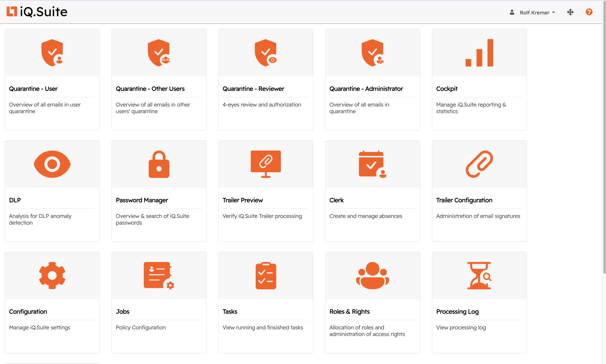This screenshot has height=364, width=606.
Task: Click 'Verify iQ.Suite Trailer processing' text
Action: [x=262, y=216]
